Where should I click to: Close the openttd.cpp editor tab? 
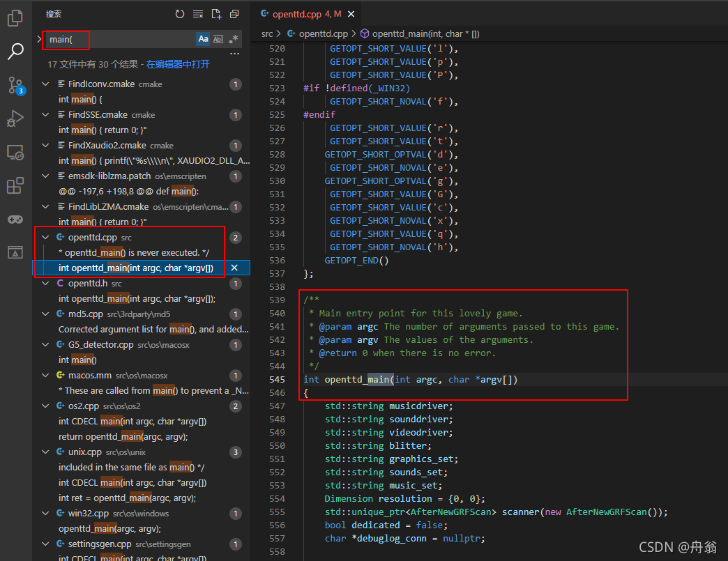pos(351,14)
